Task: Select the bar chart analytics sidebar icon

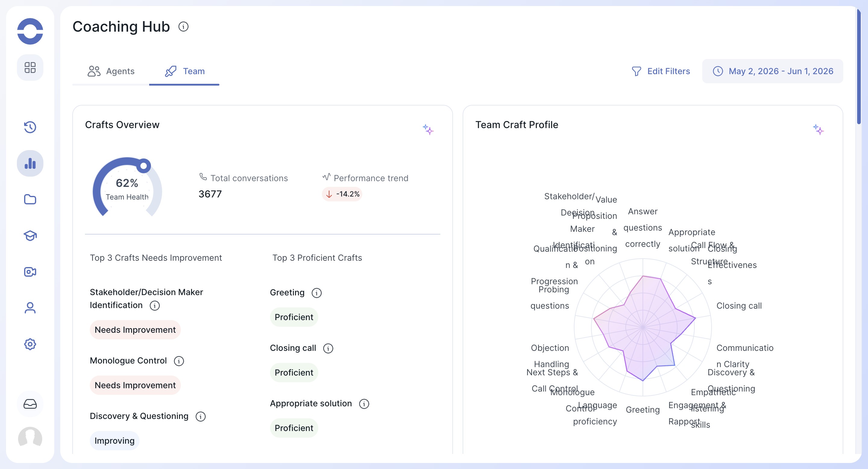Action: tap(30, 163)
